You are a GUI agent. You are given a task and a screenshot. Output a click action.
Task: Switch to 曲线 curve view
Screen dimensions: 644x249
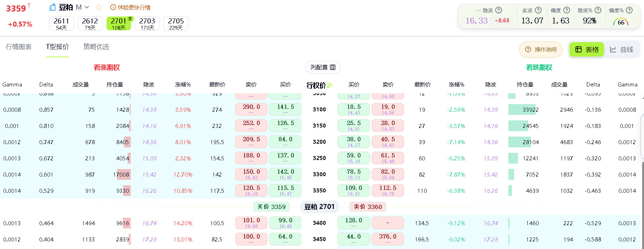coord(622,49)
